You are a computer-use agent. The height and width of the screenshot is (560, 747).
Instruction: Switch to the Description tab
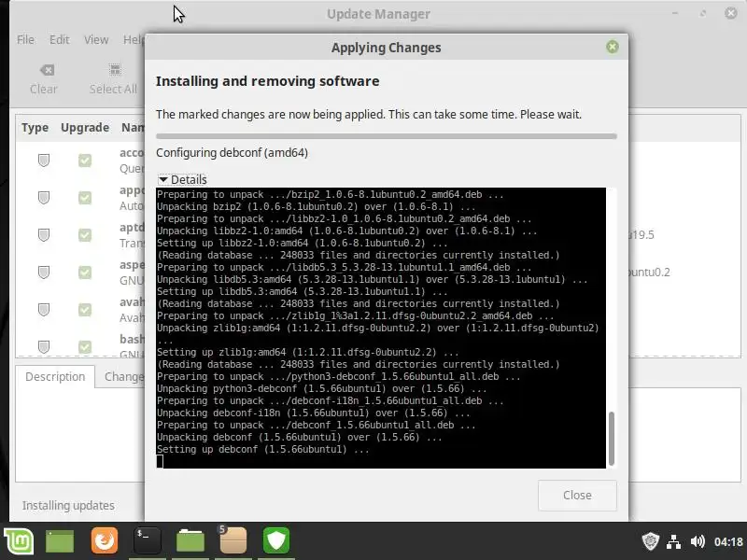(55, 377)
